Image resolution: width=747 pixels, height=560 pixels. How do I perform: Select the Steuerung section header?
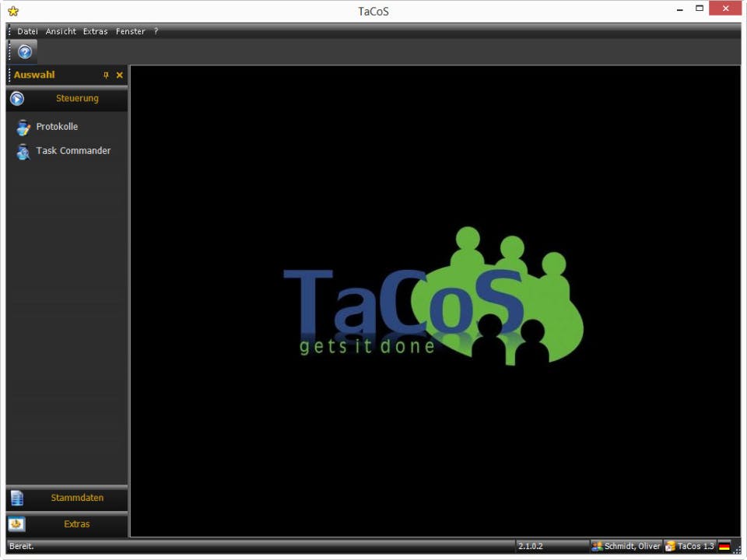tap(67, 99)
